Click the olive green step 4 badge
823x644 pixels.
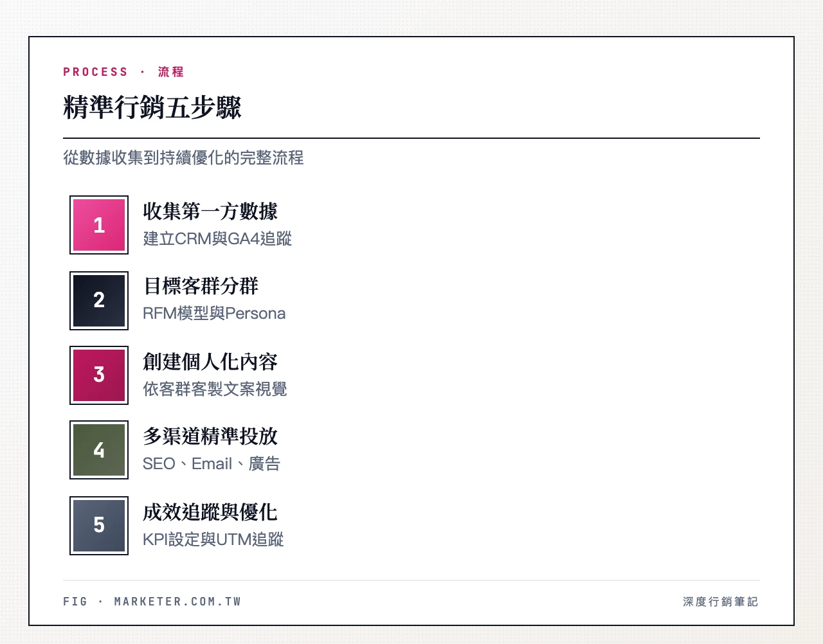pyautogui.click(x=99, y=450)
